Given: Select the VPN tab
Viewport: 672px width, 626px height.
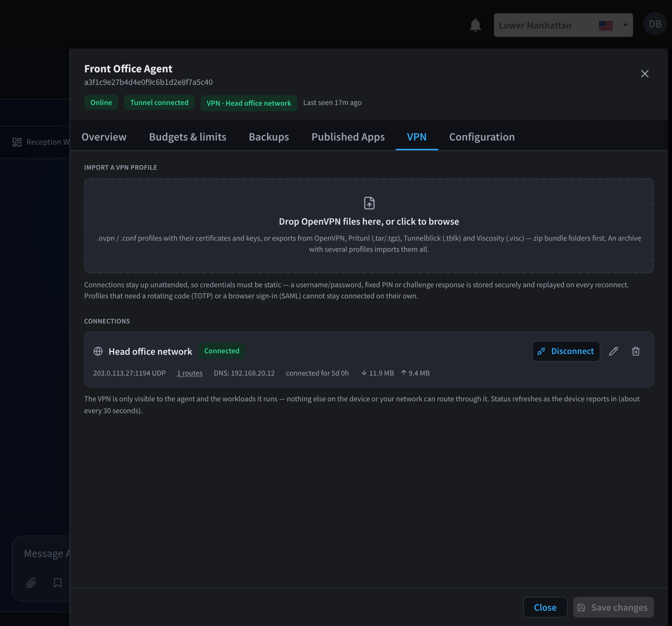Looking at the screenshot, I should (417, 137).
